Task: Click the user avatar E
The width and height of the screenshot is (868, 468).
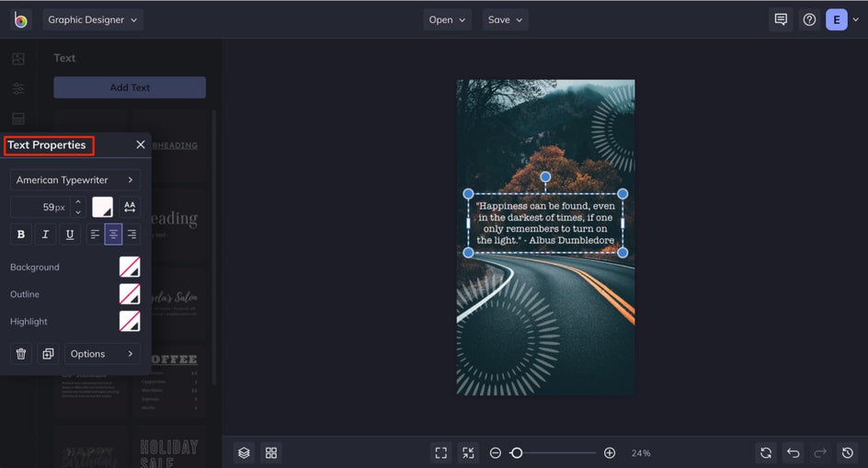Action: (837, 20)
